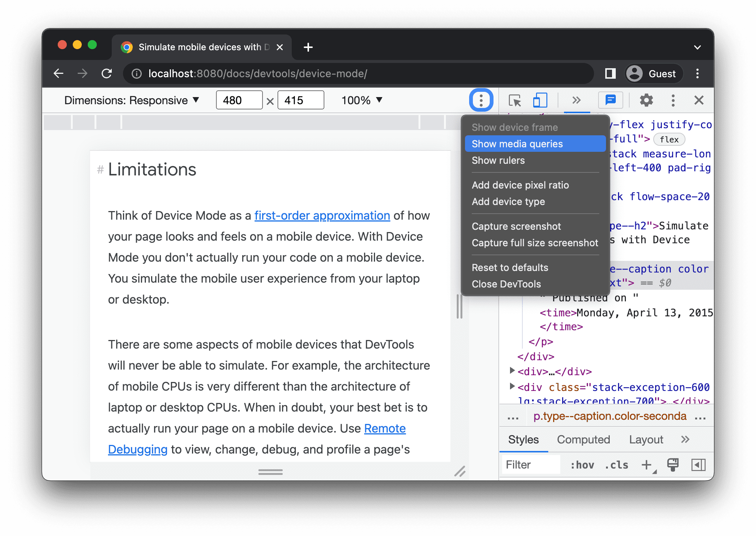
Task: Select Capture screenshot menu item
Action: [516, 226]
